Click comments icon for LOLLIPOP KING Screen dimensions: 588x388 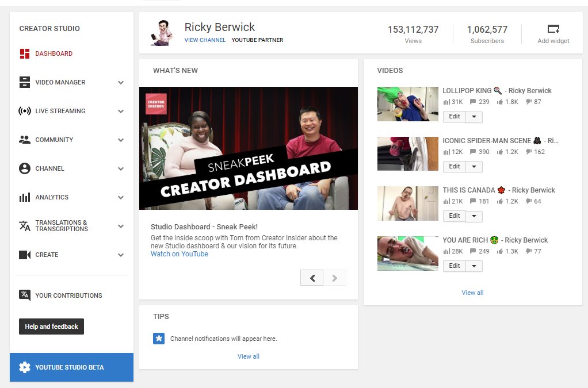473,102
